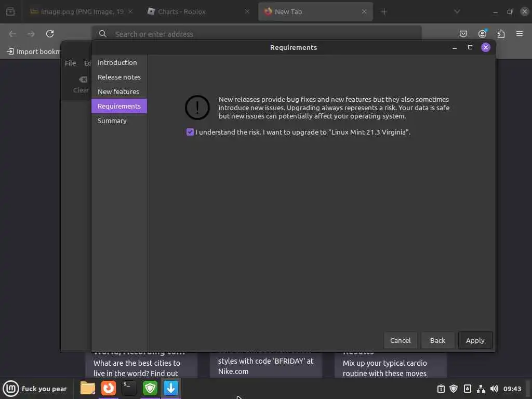Image resolution: width=532 pixels, height=399 pixels.
Task: Maximize the Requirements dialog window
Action: coord(470,47)
